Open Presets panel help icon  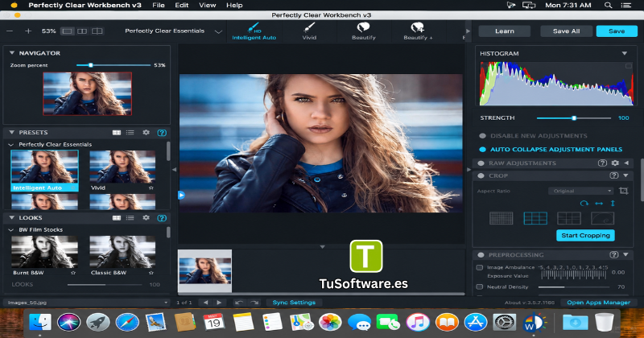click(162, 133)
